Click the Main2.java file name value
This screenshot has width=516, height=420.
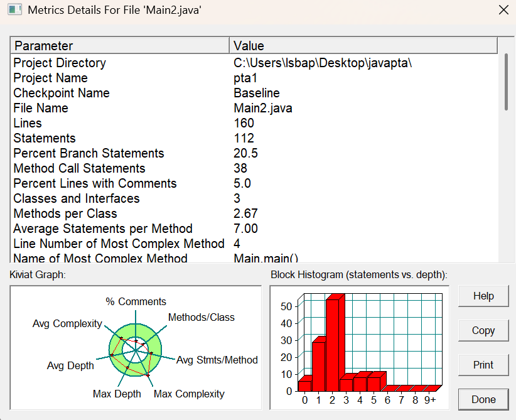[x=263, y=108]
